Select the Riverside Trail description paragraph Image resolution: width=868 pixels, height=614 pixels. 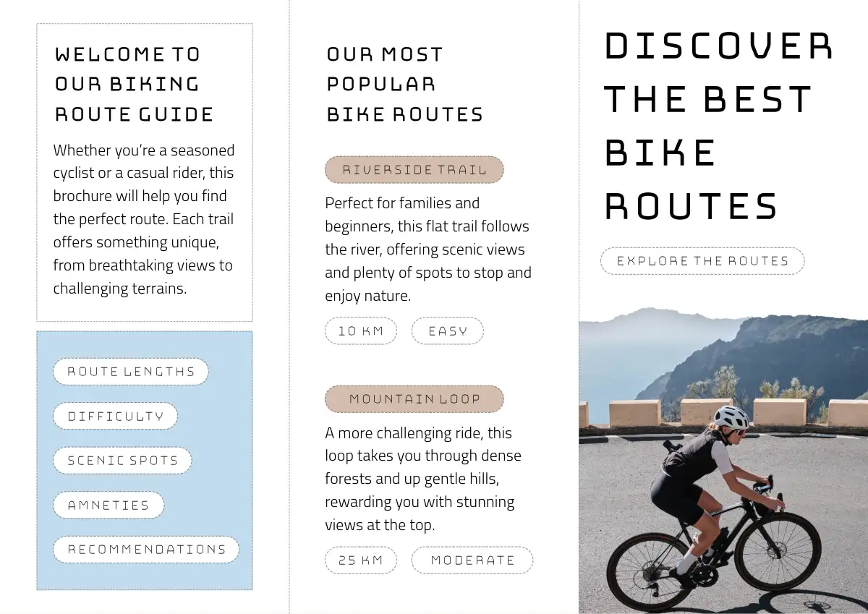(427, 250)
